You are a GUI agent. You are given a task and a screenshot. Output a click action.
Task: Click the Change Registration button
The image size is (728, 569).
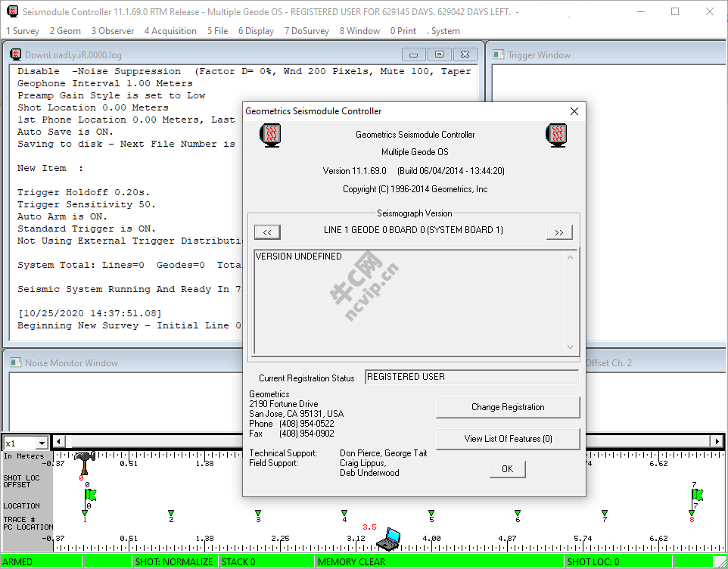point(508,407)
